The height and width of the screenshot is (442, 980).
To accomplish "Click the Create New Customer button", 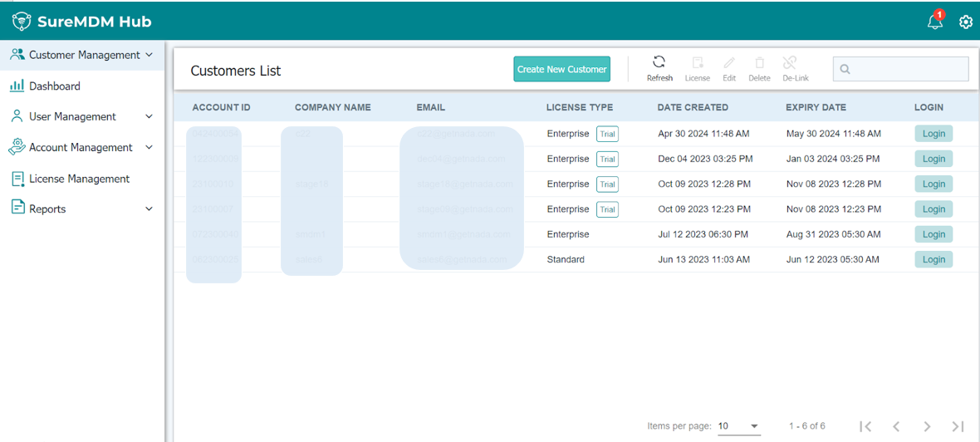I will (x=561, y=70).
